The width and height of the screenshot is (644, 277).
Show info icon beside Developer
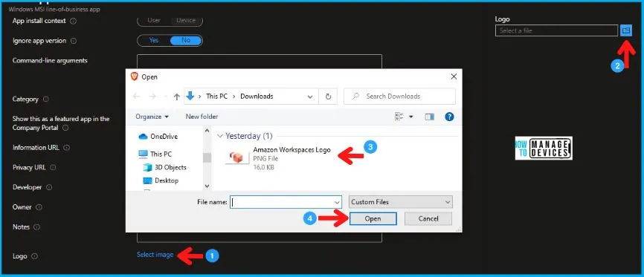tap(49, 188)
